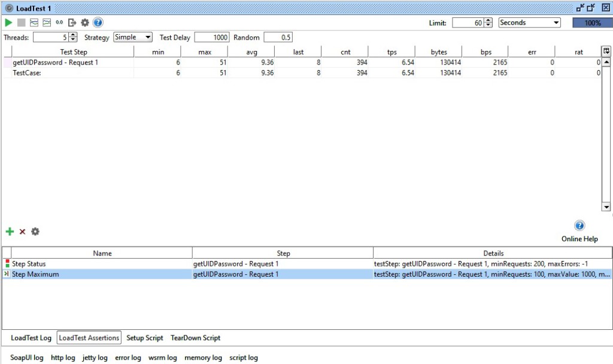The image size is (613, 364).
Task: Open LoadTest options gear in toolbar
Action: pyautogui.click(x=85, y=23)
